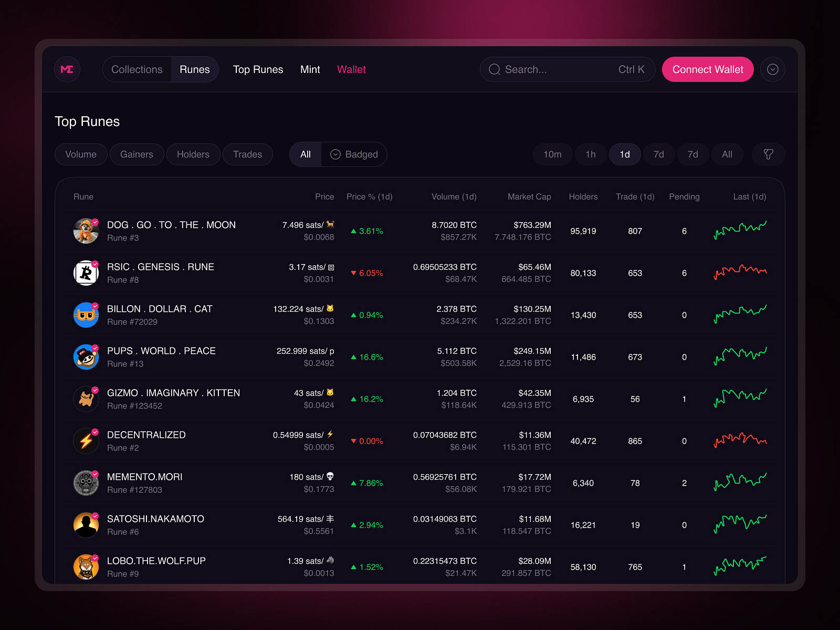The width and height of the screenshot is (840, 630).
Task: Open the Runes tab
Action: click(194, 69)
